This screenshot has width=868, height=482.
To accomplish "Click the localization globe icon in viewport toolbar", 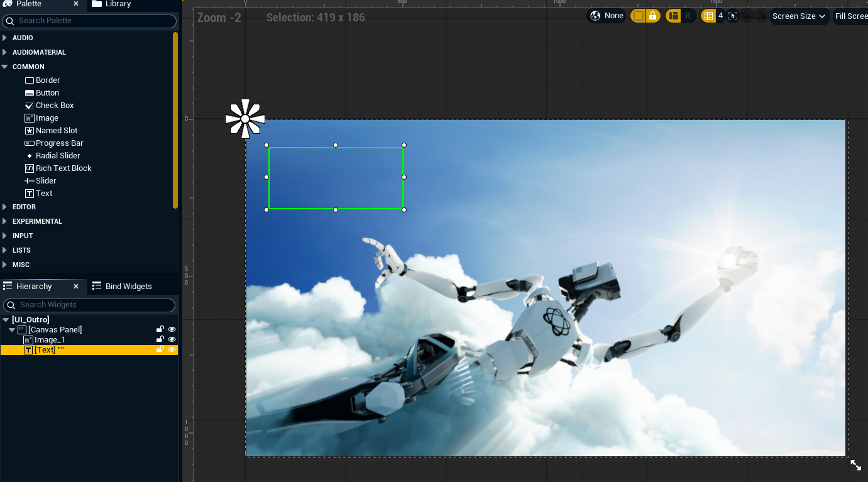I will [595, 16].
